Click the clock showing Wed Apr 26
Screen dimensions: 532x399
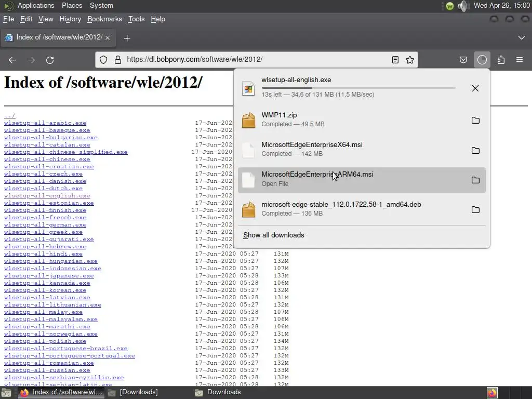click(x=502, y=5)
